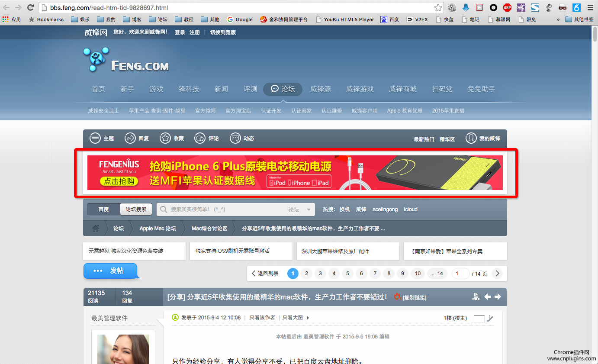Show hidden bookmarks with the double chevron
The image size is (598, 364).
(x=558, y=19)
